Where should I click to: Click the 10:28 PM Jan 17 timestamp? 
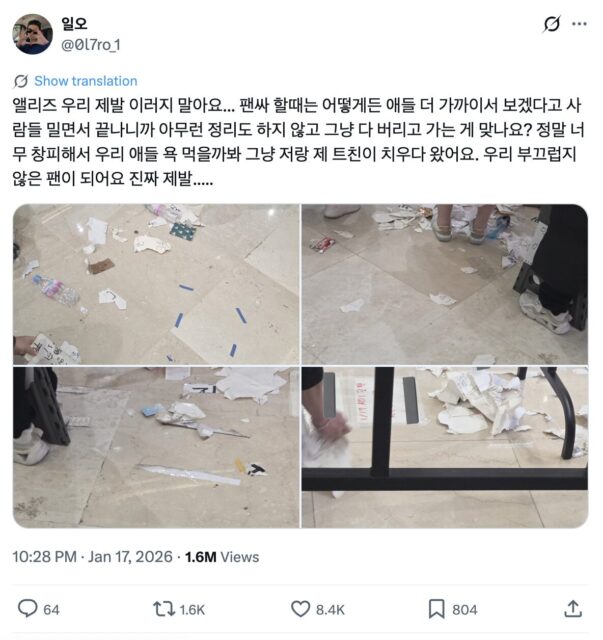(92, 557)
